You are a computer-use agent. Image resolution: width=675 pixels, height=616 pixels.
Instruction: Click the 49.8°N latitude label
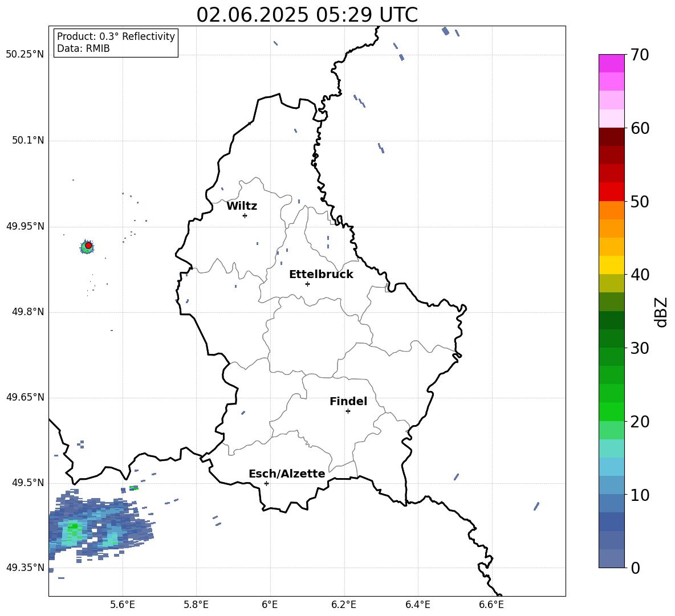(x=28, y=312)
